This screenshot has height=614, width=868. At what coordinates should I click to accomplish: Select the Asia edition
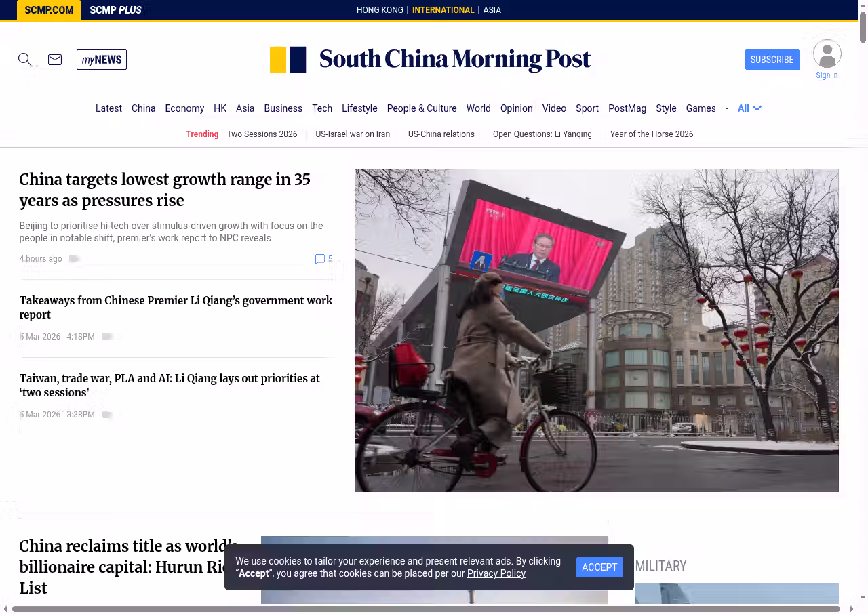(492, 10)
